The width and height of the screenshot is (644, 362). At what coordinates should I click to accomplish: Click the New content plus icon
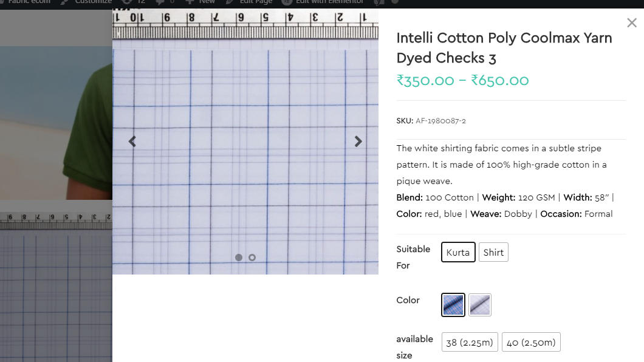click(x=190, y=2)
